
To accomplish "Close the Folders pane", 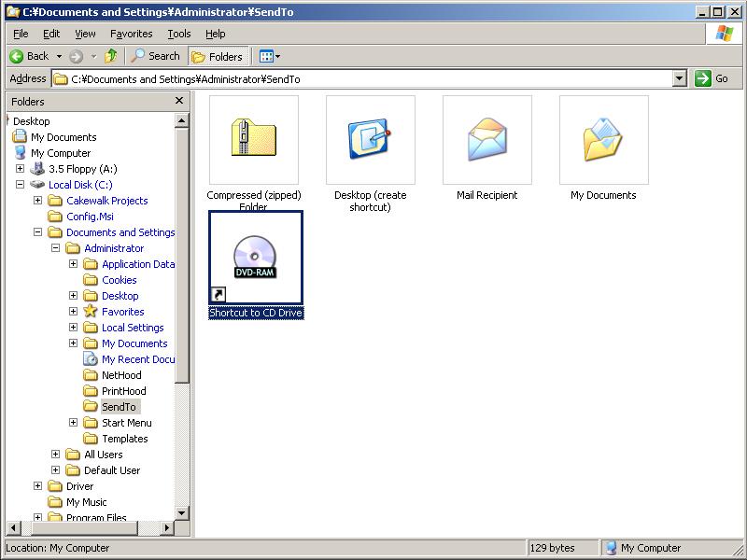I will click(x=179, y=101).
